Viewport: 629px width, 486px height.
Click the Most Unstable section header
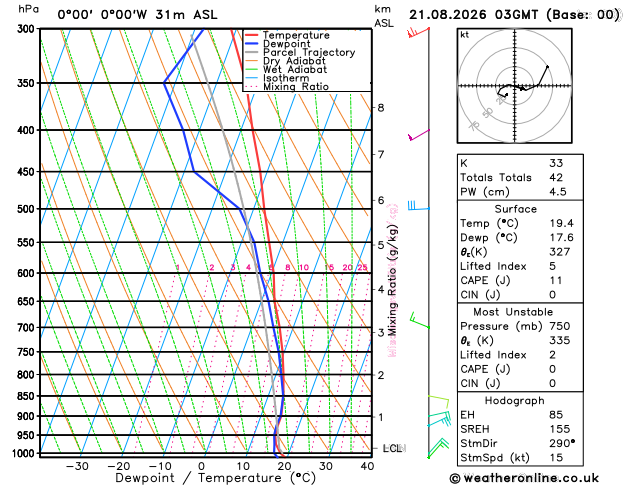point(513,312)
